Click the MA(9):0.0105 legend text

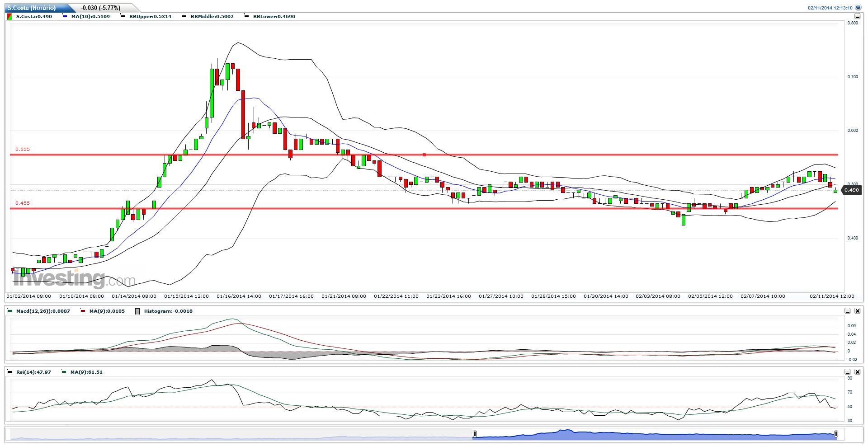(x=107, y=311)
